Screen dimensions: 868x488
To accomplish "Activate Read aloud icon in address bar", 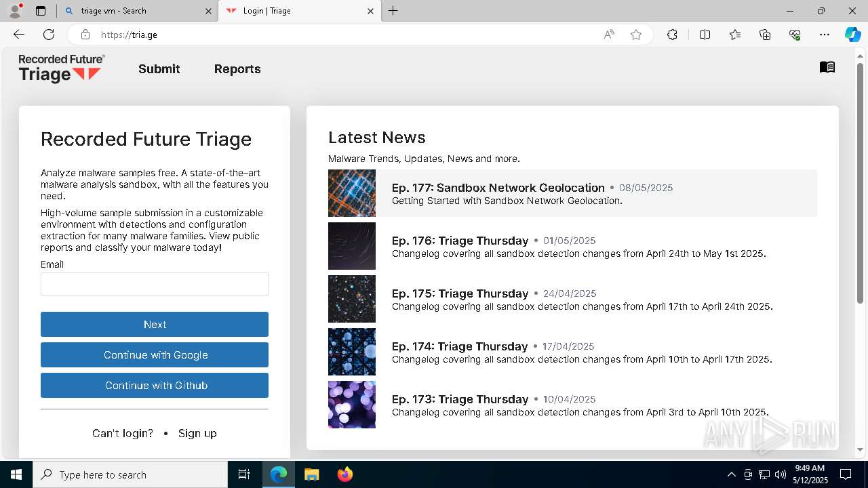I will tap(609, 35).
